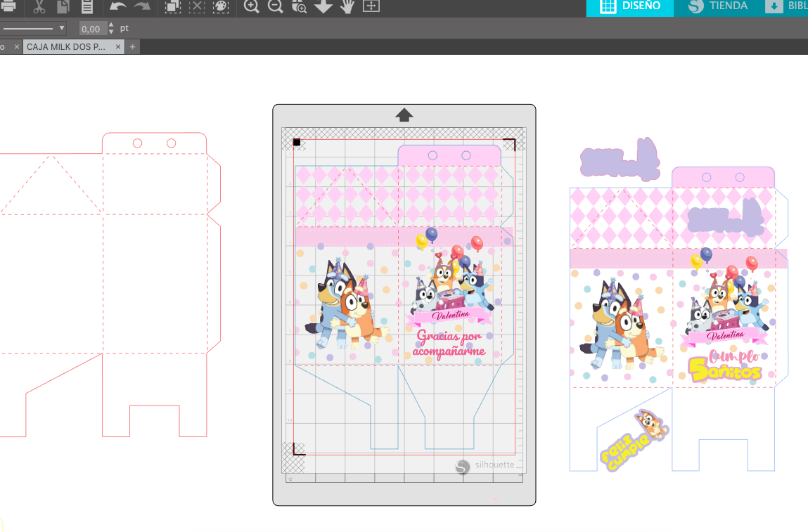Select the Valentina banner on the cutting mat design
This screenshot has height=532, width=808.
[449, 315]
